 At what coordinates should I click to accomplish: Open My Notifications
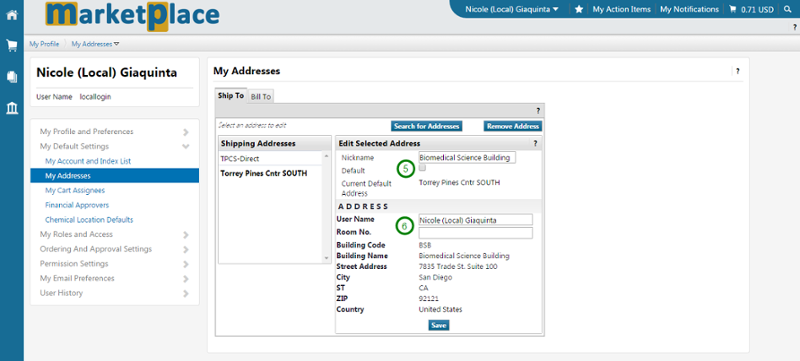coord(689,9)
